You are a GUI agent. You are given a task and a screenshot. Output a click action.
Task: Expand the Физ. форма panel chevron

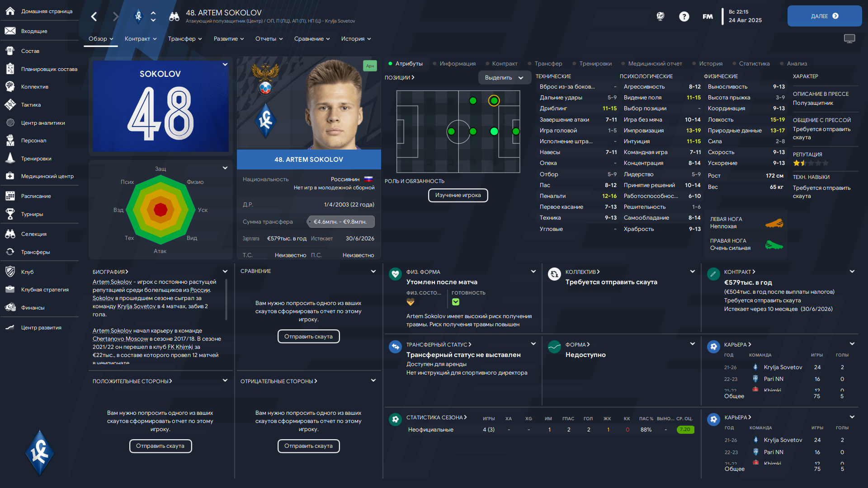(x=533, y=272)
